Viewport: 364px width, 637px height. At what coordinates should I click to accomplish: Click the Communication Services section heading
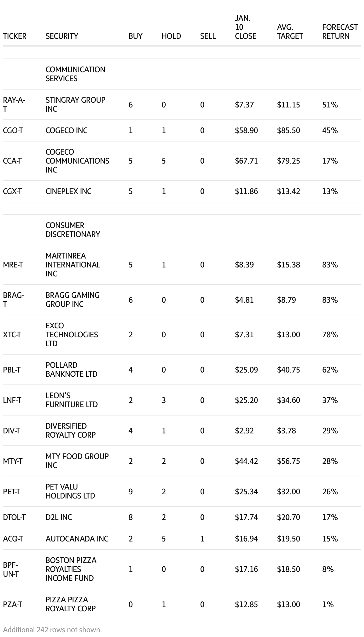pyautogui.click(x=75, y=74)
